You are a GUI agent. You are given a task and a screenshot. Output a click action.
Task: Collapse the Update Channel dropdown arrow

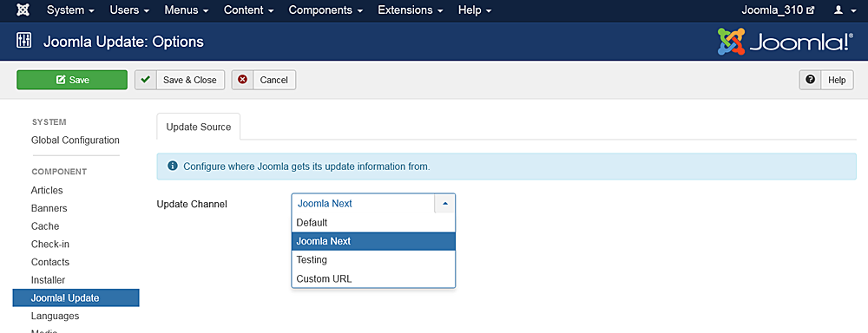pyautogui.click(x=445, y=204)
